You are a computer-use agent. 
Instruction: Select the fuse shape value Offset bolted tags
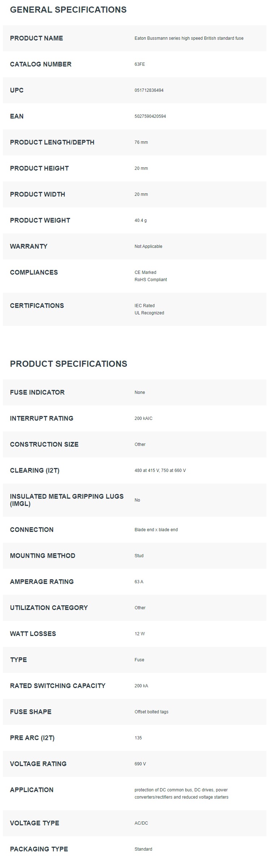[x=152, y=712]
